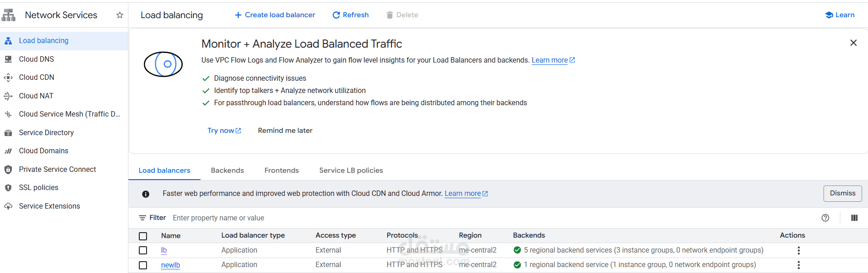Click the Cloud NAT sidebar icon
Viewport: 868px width, 273px height.
click(8, 96)
